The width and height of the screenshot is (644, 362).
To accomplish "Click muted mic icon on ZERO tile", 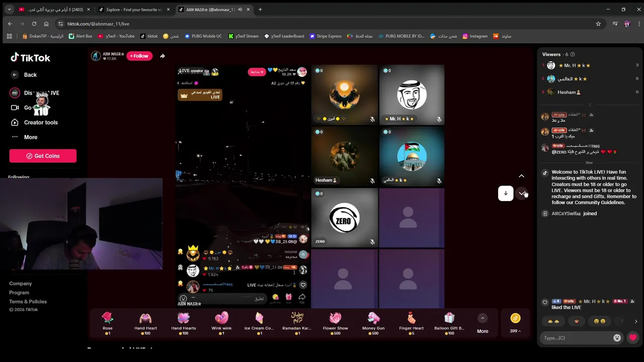I will pyautogui.click(x=372, y=242).
